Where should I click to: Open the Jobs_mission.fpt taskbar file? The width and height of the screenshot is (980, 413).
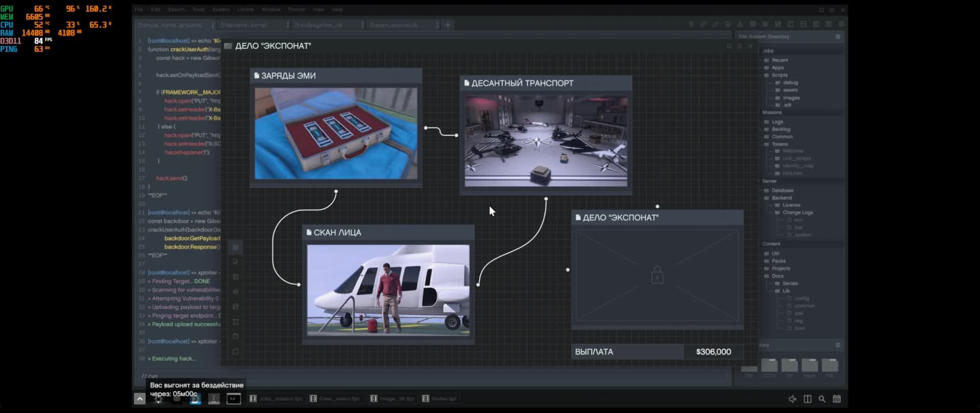(x=276, y=399)
